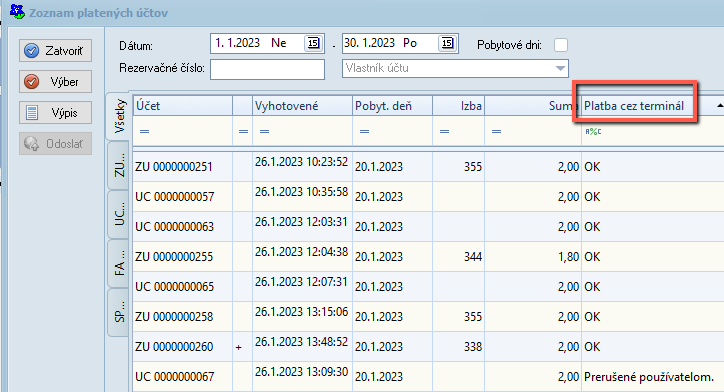Screen dimensions: 724x392
Task: Click the Zatvoriť button
Action: pyautogui.click(x=55, y=50)
